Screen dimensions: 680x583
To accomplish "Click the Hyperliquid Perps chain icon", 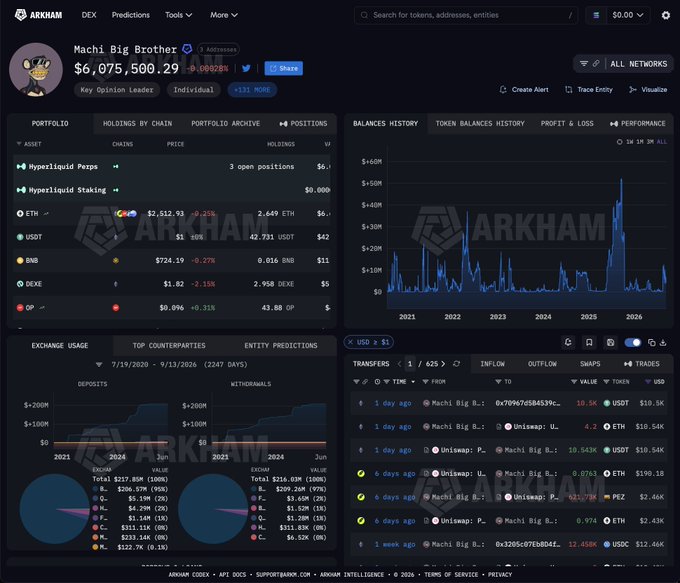I will pyautogui.click(x=116, y=167).
